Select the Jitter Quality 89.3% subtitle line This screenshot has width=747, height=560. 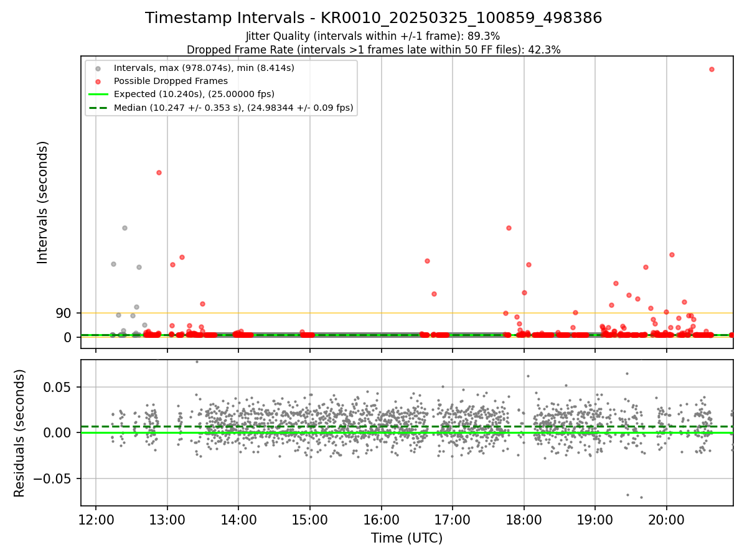[x=374, y=36]
